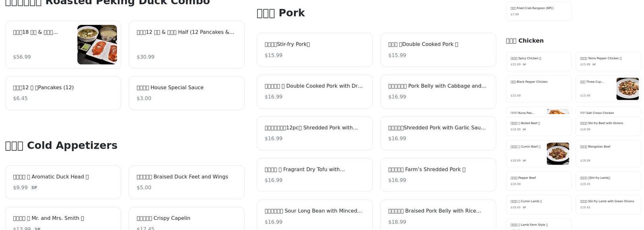Image resolution: width=644 pixels, height=230 pixels.
Task: Select Braised Duck Feet and Wings
Action: click(186, 182)
